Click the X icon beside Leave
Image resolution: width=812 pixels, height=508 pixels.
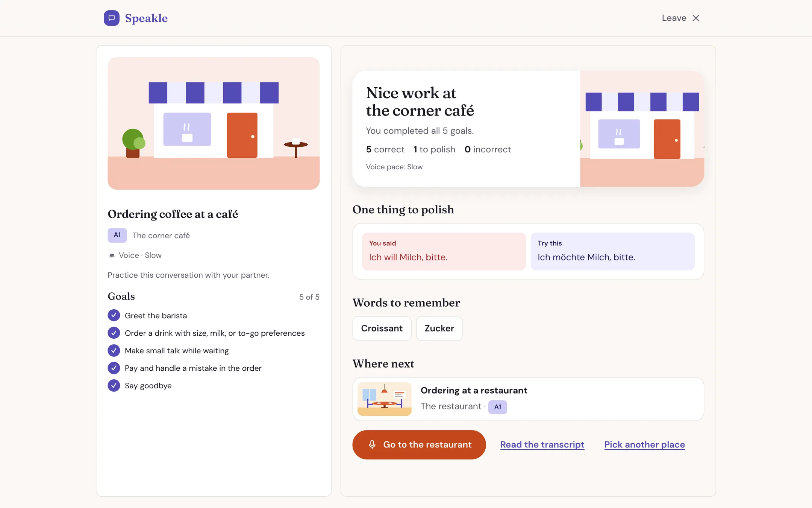tap(696, 18)
